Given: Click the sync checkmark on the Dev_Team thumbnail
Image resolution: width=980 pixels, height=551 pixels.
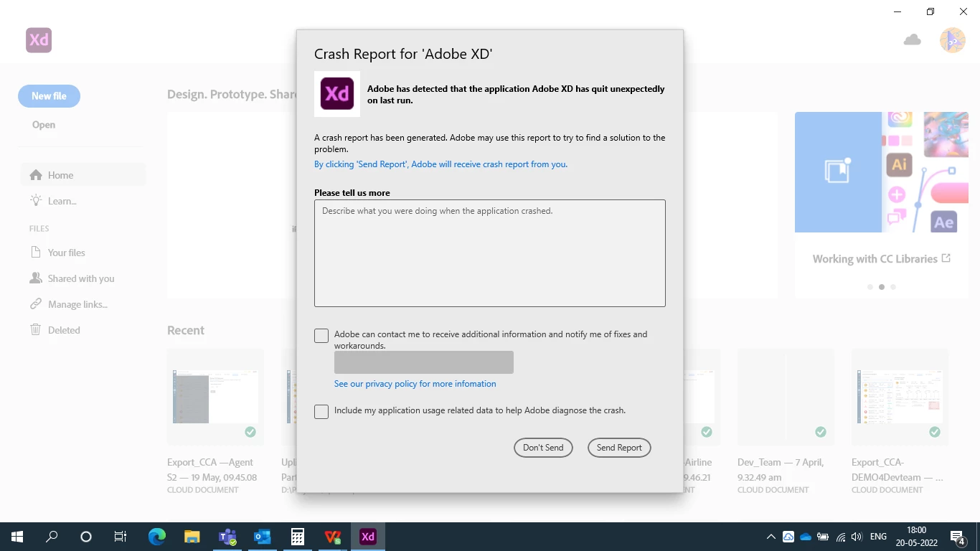Looking at the screenshot, I should click(821, 432).
